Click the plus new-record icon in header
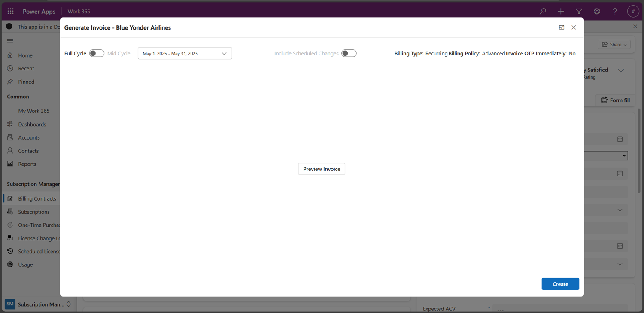This screenshot has width=644, height=313. coord(561,12)
